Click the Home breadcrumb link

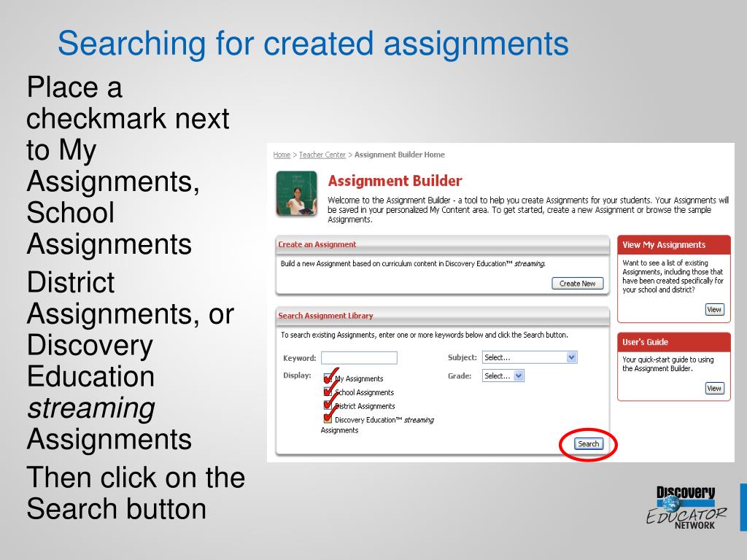tap(282, 155)
